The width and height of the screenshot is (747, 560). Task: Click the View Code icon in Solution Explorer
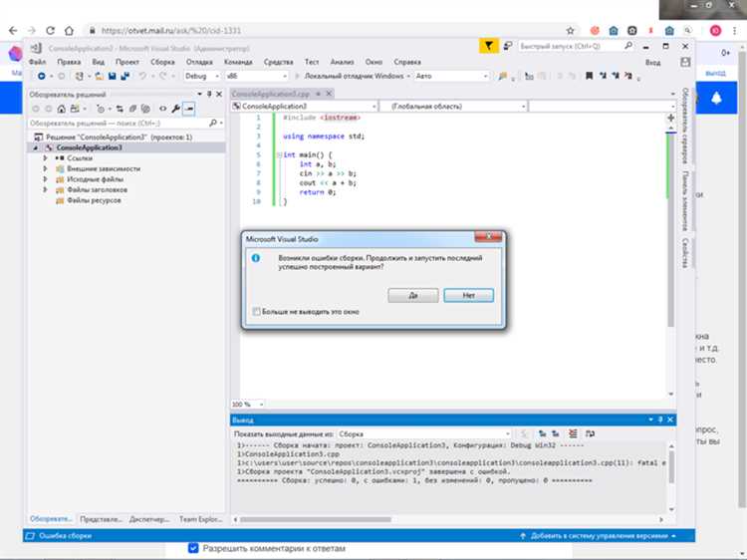point(163,109)
